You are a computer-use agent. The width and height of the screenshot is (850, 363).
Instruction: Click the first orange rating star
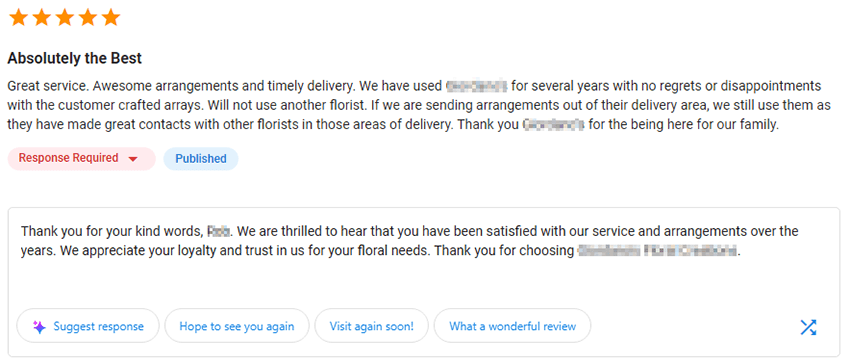tap(18, 17)
